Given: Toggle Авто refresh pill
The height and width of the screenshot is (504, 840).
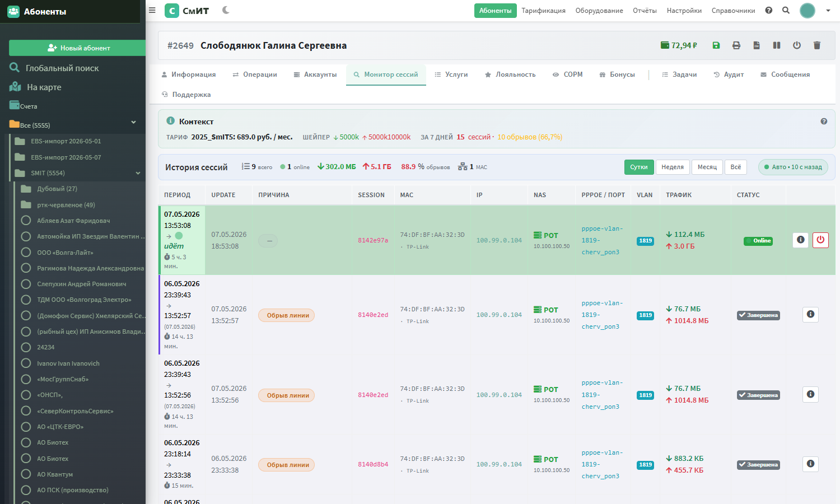Looking at the screenshot, I should click(x=793, y=167).
